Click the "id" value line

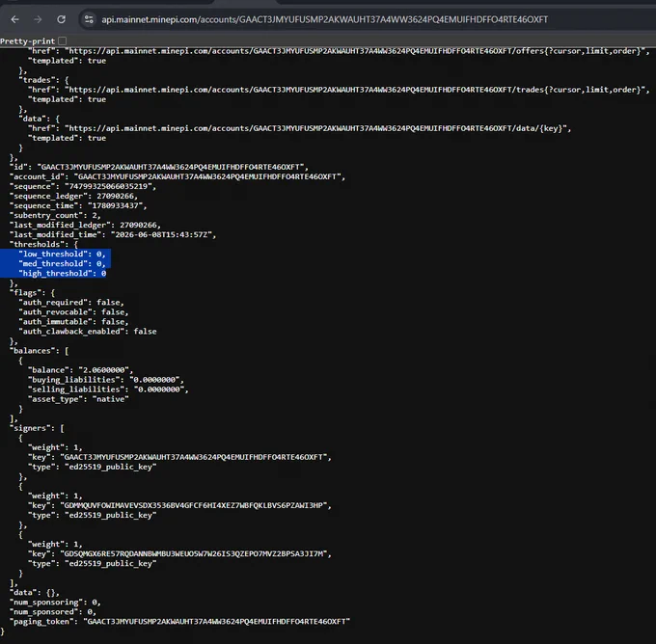159,167
